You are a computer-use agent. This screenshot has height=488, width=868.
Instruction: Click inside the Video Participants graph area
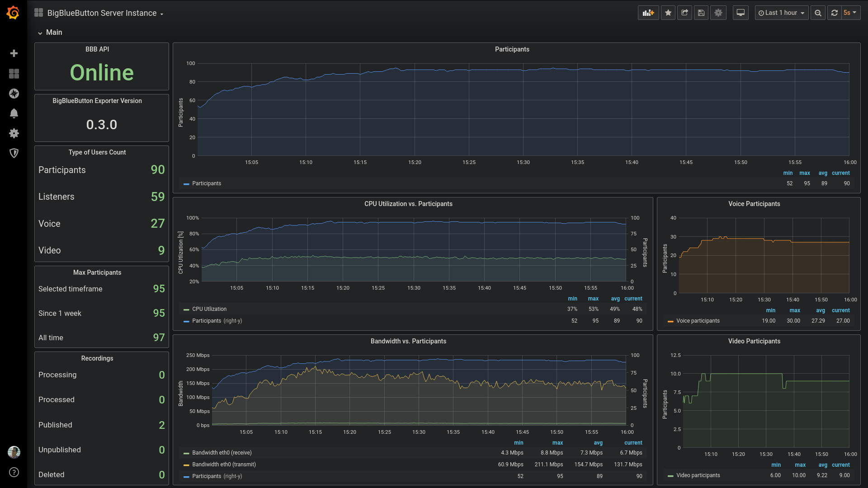pyautogui.click(x=766, y=401)
